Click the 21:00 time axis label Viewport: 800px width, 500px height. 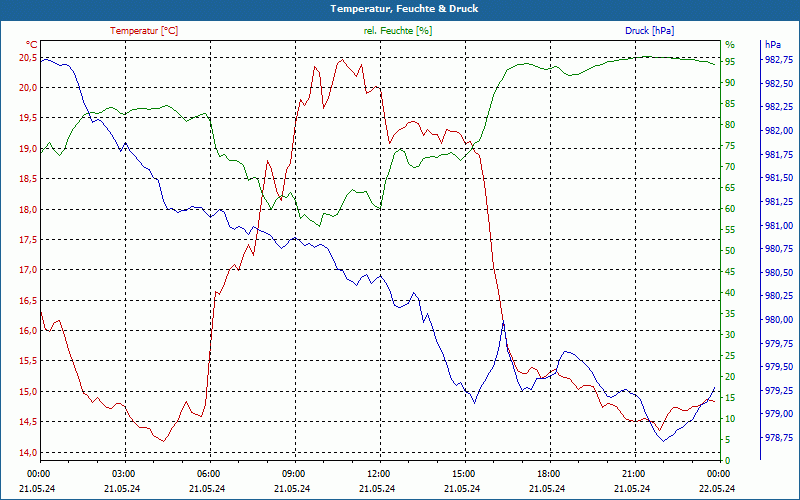[x=633, y=473]
